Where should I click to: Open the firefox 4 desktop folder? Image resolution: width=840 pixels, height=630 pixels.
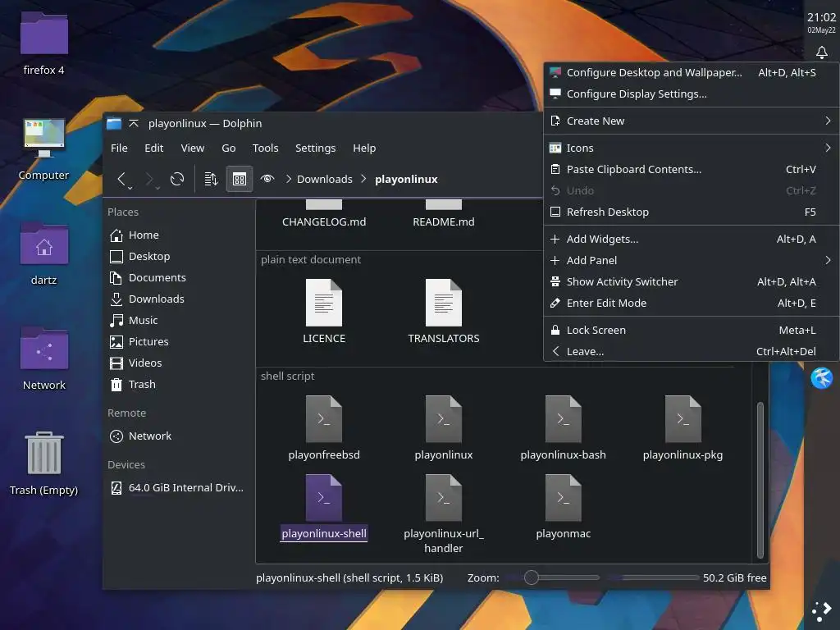(44, 43)
